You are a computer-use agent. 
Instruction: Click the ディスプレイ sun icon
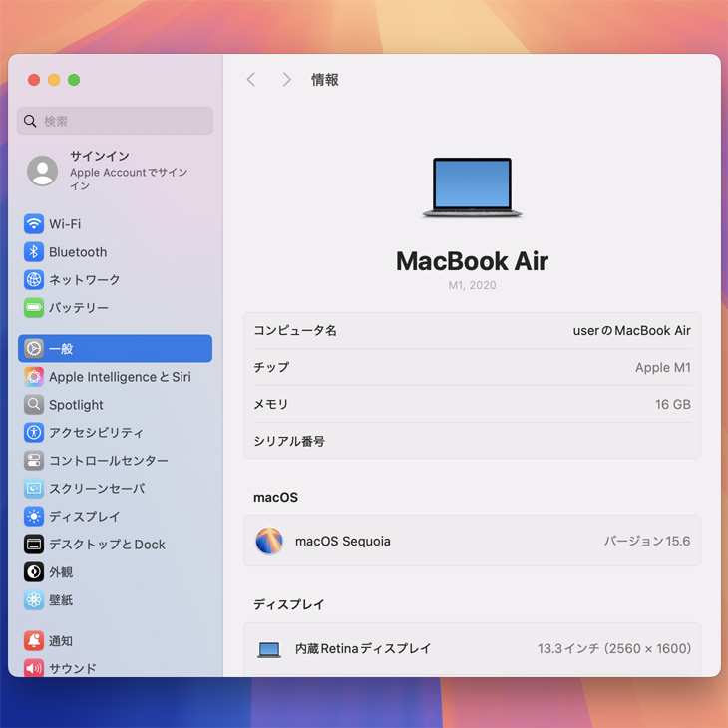point(34,517)
